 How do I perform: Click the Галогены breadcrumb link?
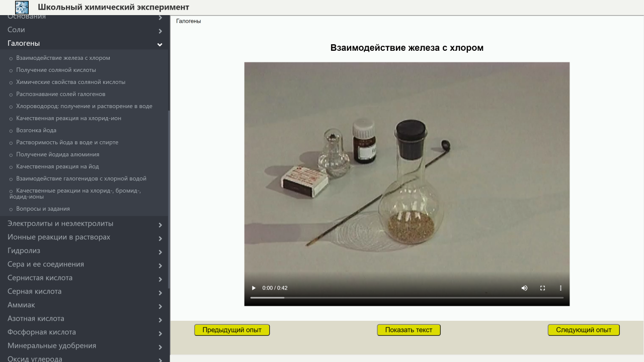pyautogui.click(x=189, y=21)
